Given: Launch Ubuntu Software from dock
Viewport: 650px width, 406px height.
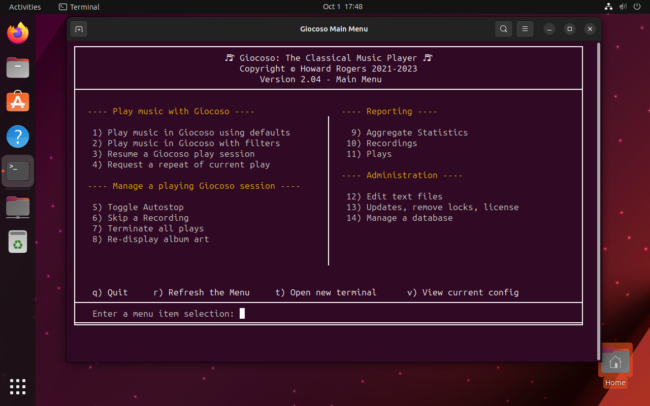Looking at the screenshot, I should pyautogui.click(x=17, y=102).
